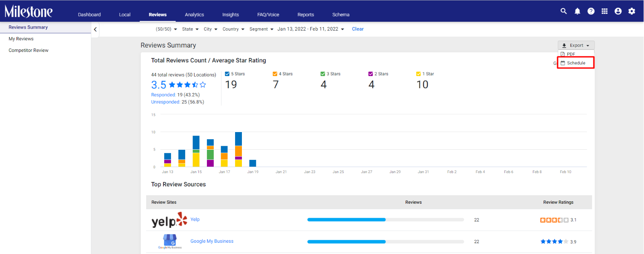This screenshot has height=254, width=644.
Task: Open the search magnifier icon
Action: pos(563,11)
